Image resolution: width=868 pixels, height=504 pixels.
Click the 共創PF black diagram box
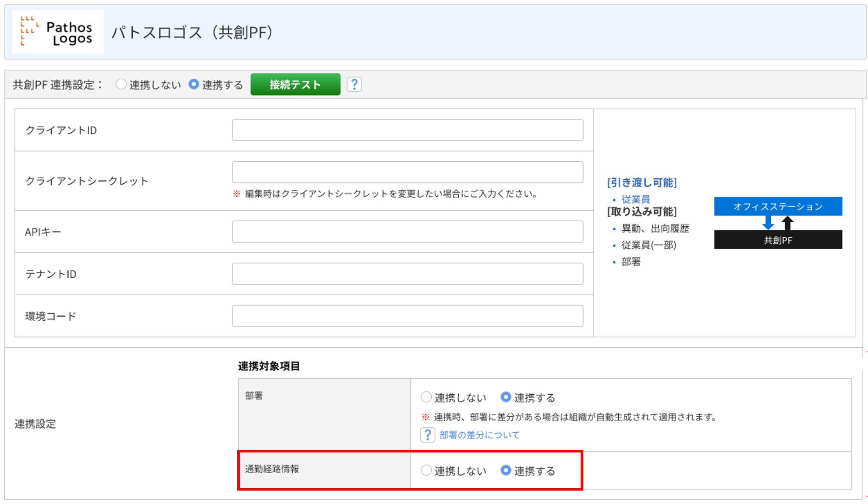pos(778,240)
